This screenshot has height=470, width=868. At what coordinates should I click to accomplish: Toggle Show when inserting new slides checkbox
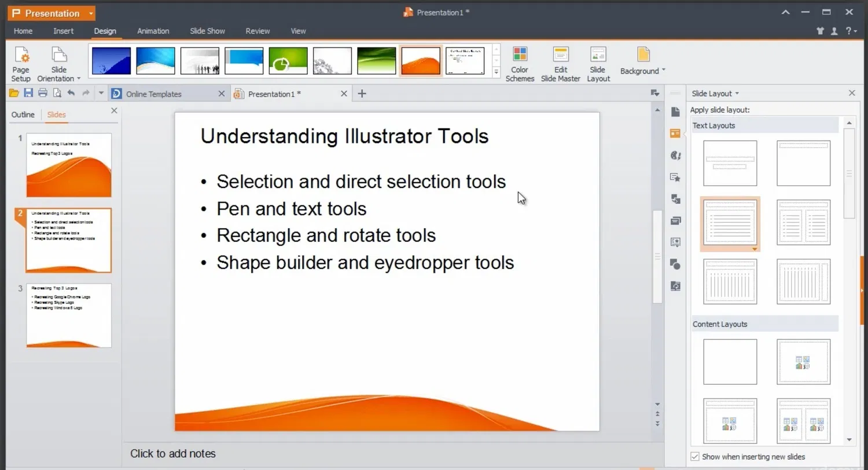click(695, 457)
